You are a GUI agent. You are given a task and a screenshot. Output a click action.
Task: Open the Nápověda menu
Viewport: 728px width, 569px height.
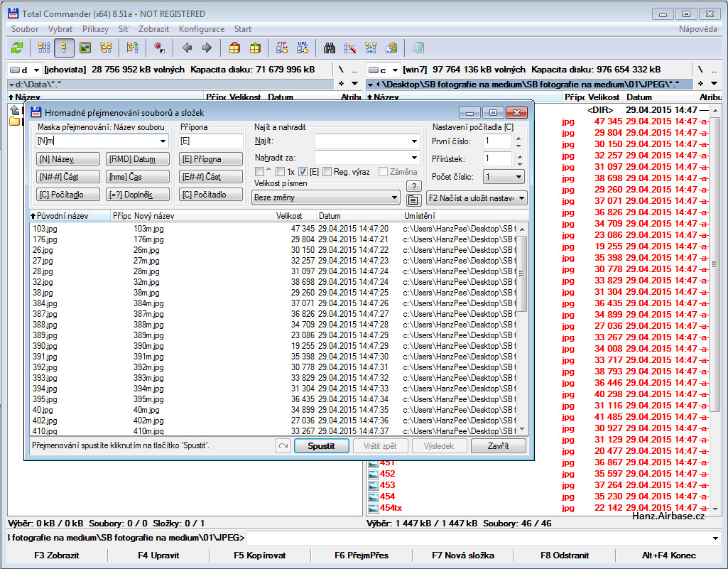tap(698, 29)
